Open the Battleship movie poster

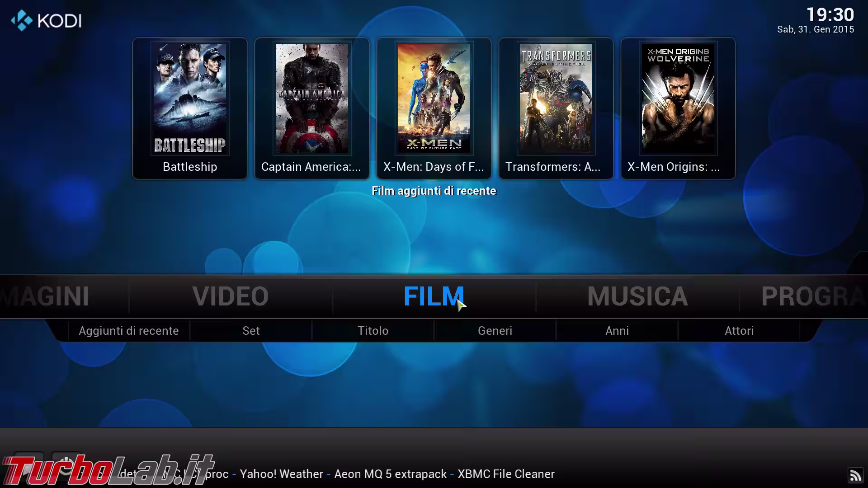(x=190, y=99)
